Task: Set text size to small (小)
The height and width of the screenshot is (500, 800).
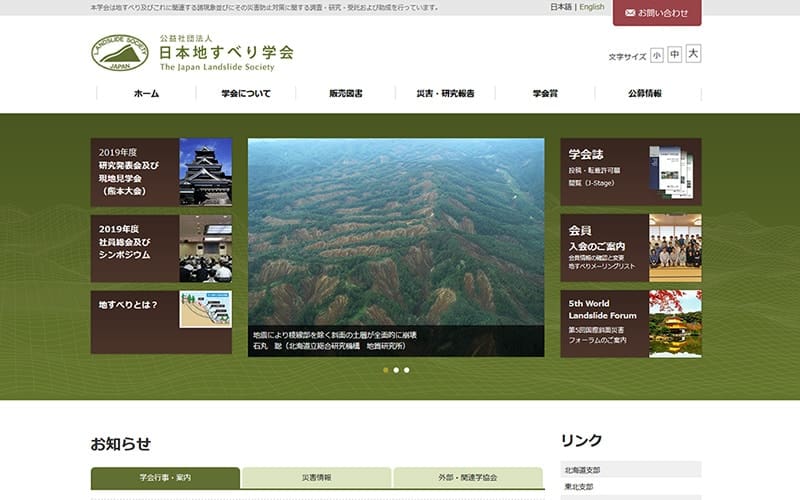Action: point(657,55)
